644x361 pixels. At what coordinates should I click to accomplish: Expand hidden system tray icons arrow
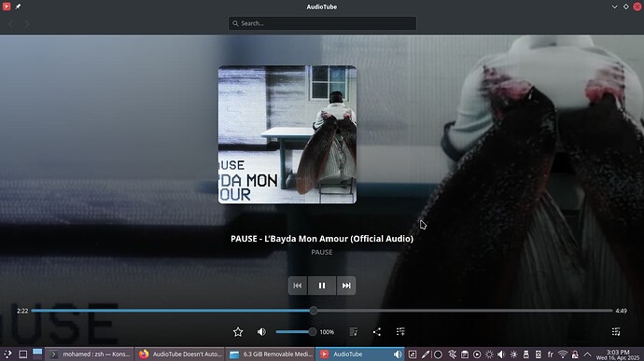[587, 354]
